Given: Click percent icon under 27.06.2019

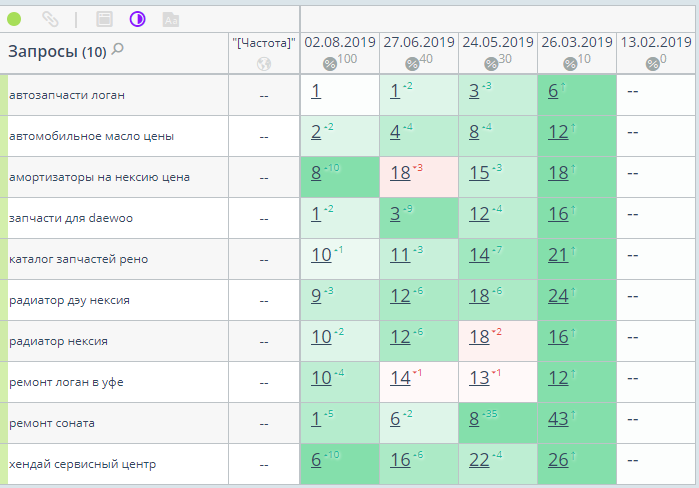Looking at the screenshot, I should (x=412, y=64).
